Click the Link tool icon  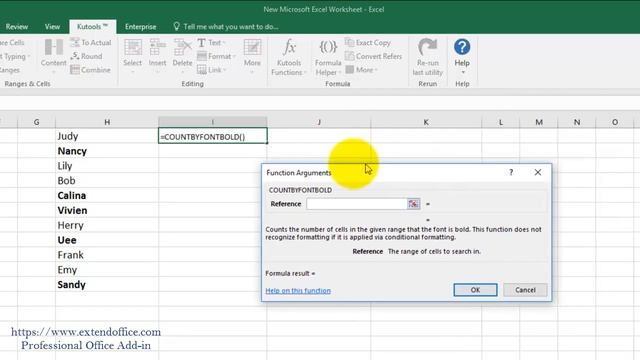[202, 70]
